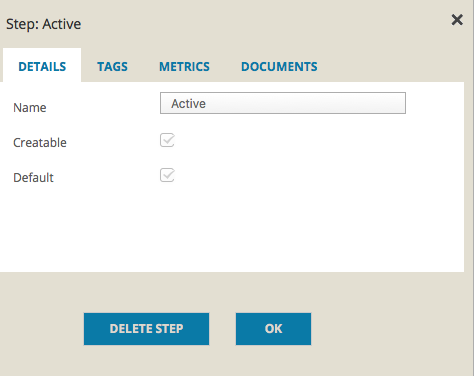This screenshot has width=474, height=376.
Task: Click the Creatable label text
Action: click(x=40, y=143)
